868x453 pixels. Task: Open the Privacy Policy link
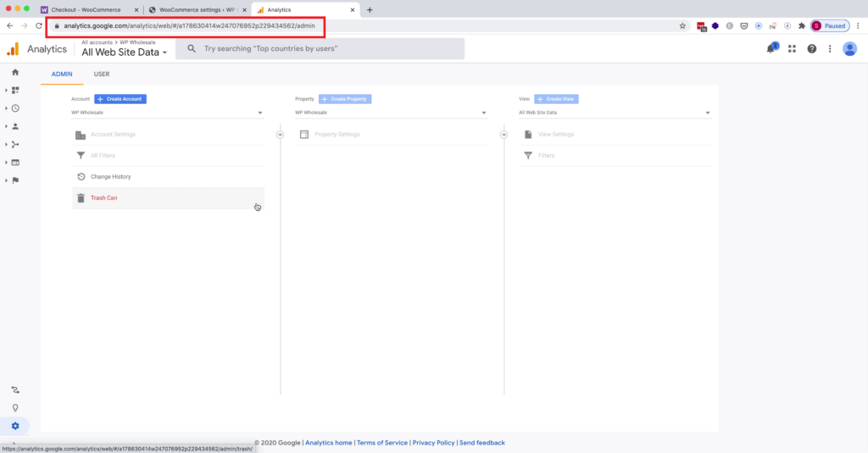point(433,443)
